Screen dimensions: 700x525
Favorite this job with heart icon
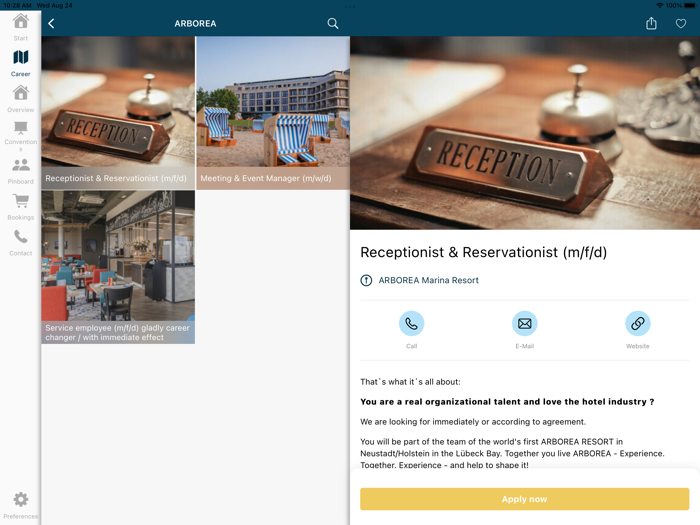(680, 23)
